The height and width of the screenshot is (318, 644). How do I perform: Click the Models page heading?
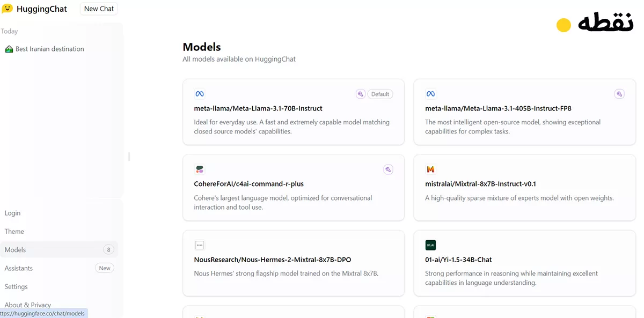[x=202, y=47]
